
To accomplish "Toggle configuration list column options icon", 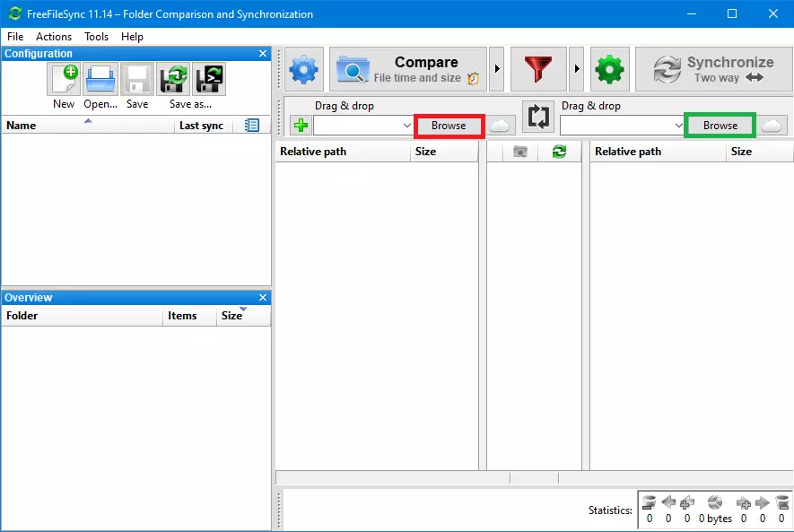I will pos(252,125).
